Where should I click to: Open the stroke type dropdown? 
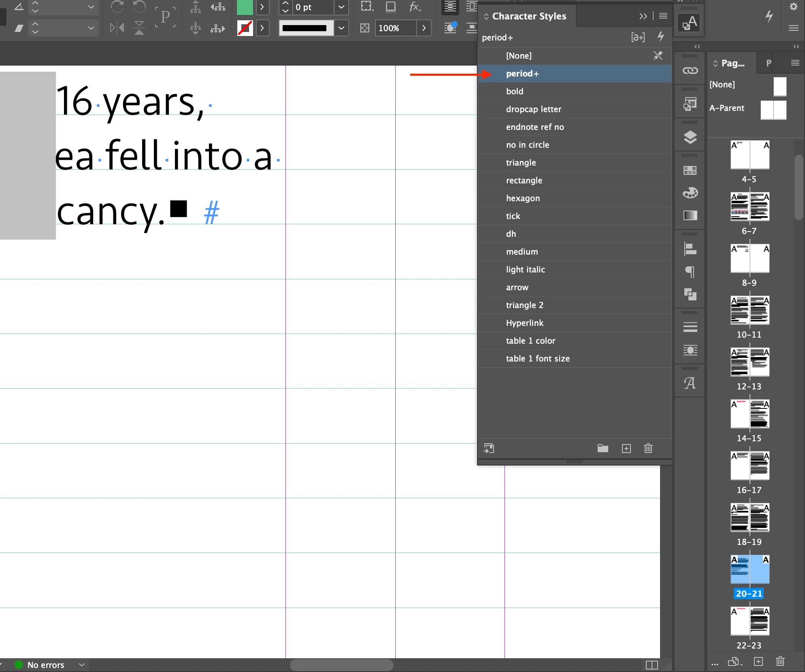click(x=341, y=28)
